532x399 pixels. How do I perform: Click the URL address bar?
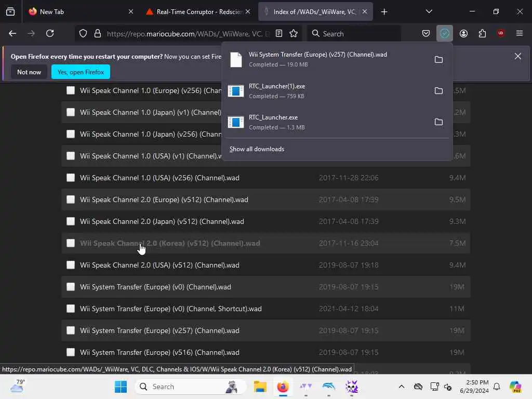(188, 34)
